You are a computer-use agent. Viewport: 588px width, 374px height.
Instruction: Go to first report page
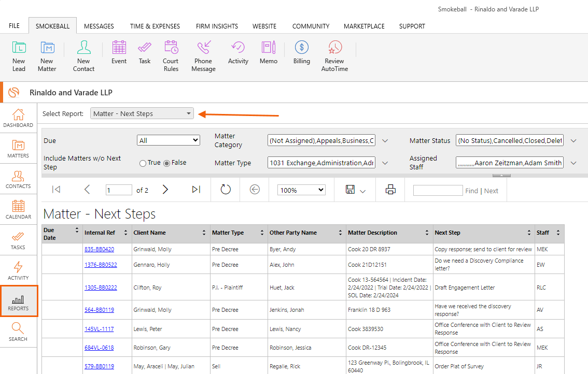[56, 190]
